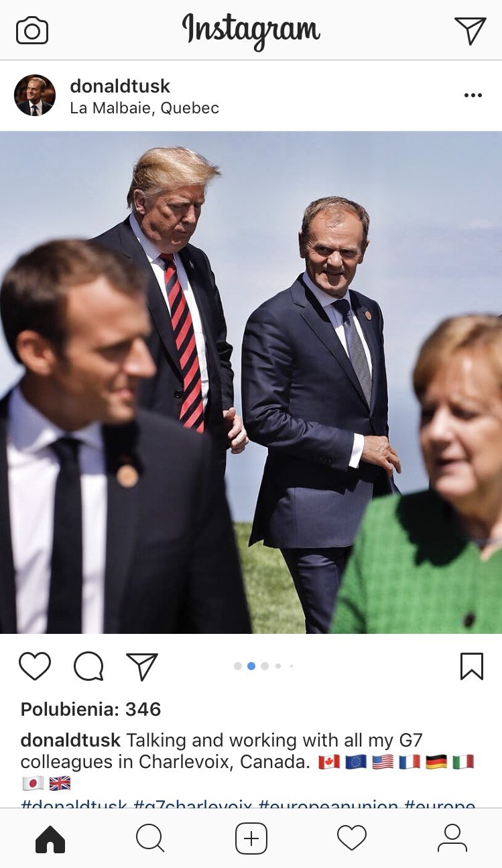Open La Malbaie, Quebec location link
502x868 pixels.
click(144, 108)
